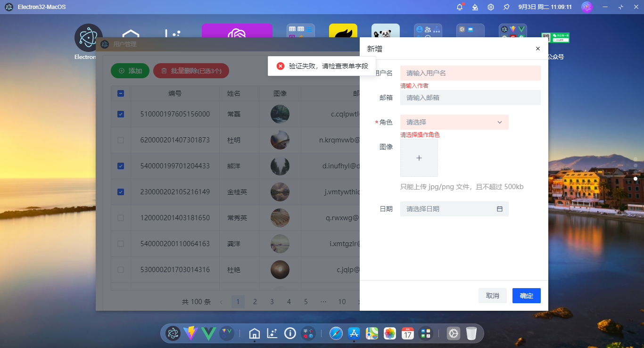Jump to page 10 in pagination
This screenshot has width=644, height=348.
[342, 302]
